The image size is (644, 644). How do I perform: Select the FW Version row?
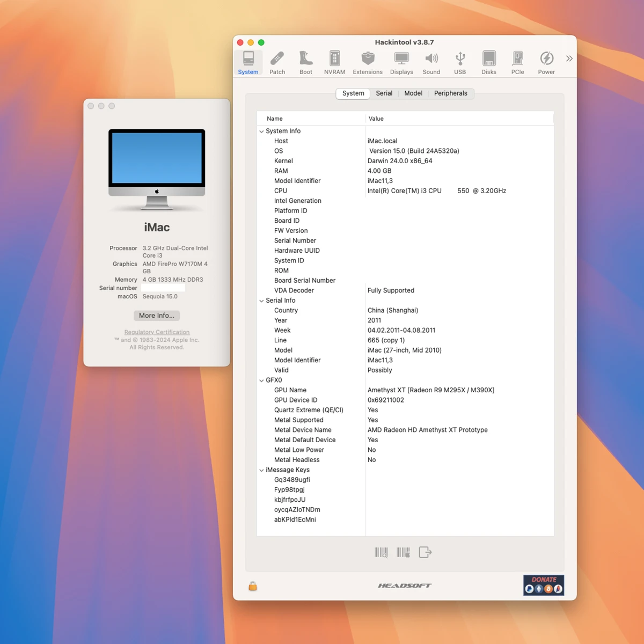coord(405,231)
